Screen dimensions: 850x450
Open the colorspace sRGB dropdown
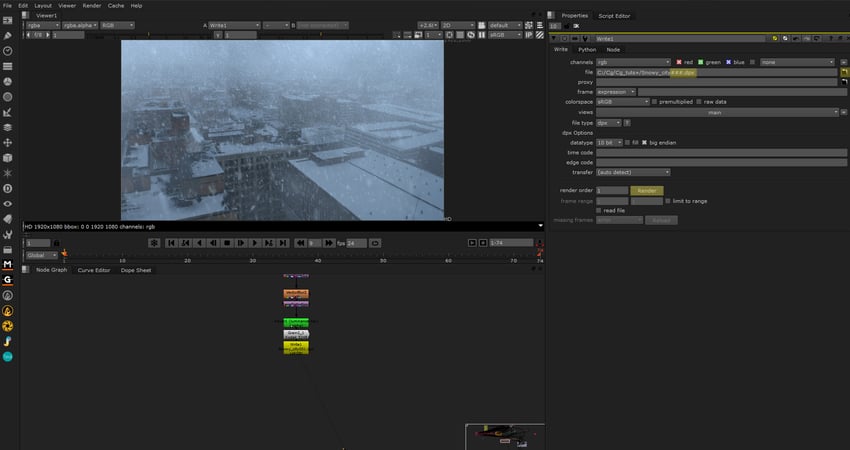coord(621,102)
